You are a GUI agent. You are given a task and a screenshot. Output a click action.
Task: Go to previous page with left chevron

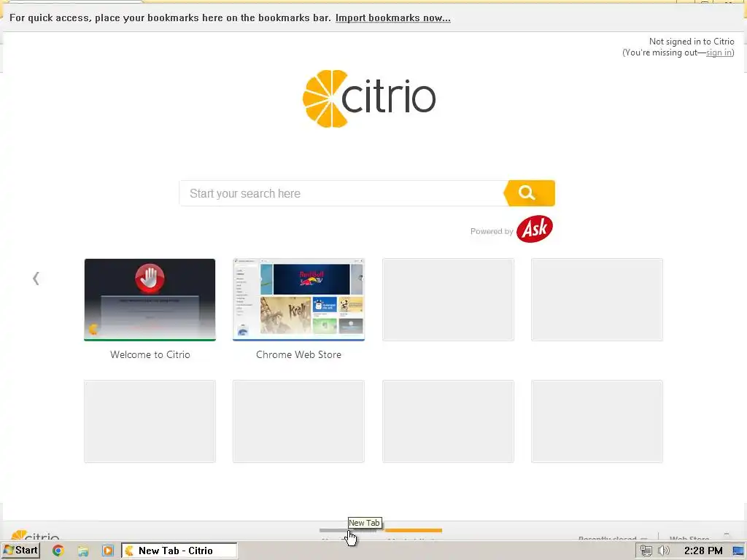[36, 278]
